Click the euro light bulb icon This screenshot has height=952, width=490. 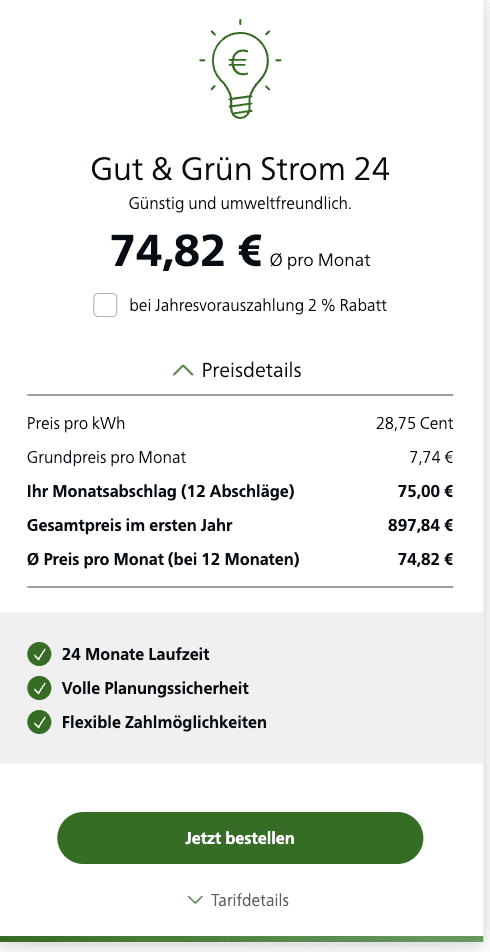[240, 69]
